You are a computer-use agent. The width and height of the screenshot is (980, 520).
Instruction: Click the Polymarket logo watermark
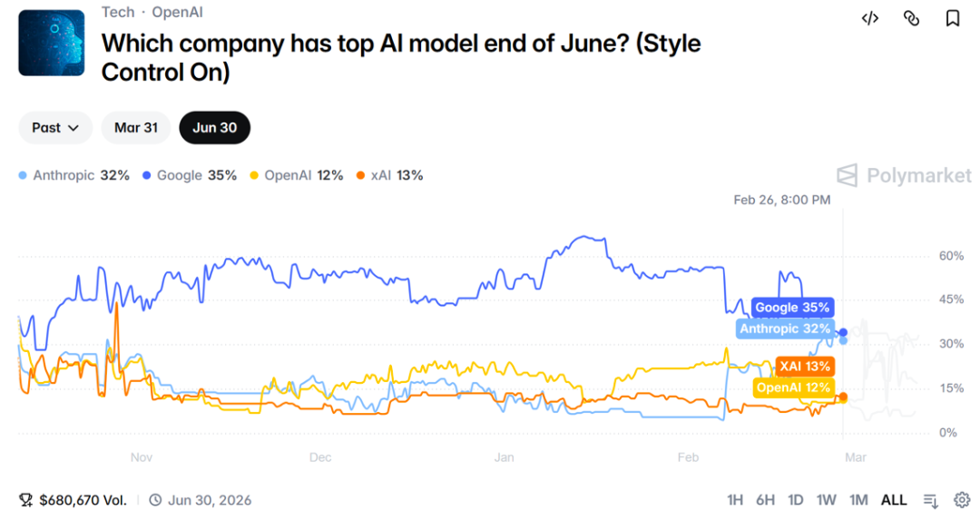pos(903,175)
